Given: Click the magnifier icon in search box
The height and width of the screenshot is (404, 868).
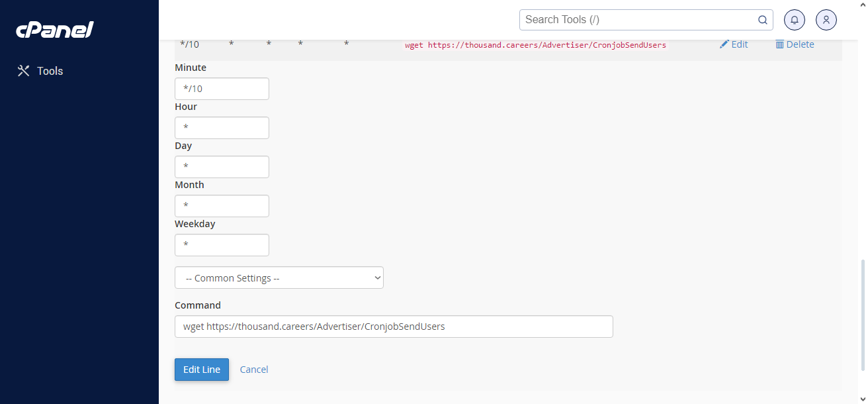Looking at the screenshot, I should (762, 20).
